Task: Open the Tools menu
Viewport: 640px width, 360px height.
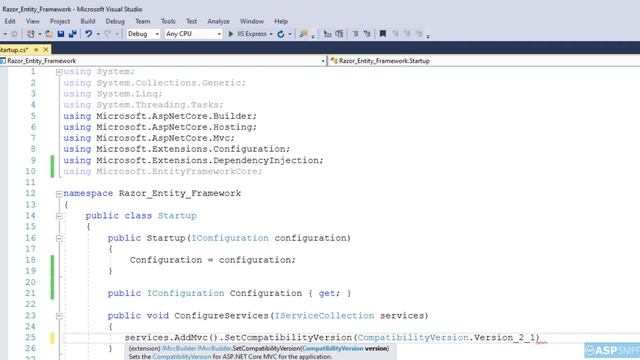Action: click(x=168, y=21)
